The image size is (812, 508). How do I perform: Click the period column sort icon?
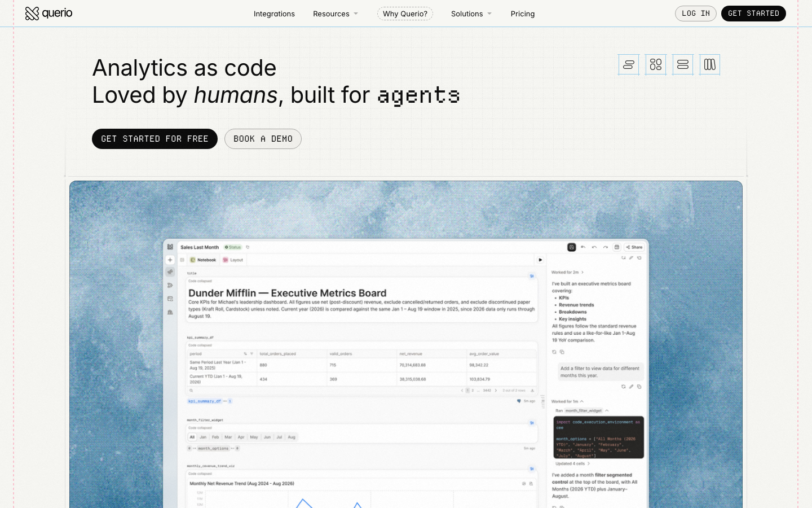pos(245,354)
